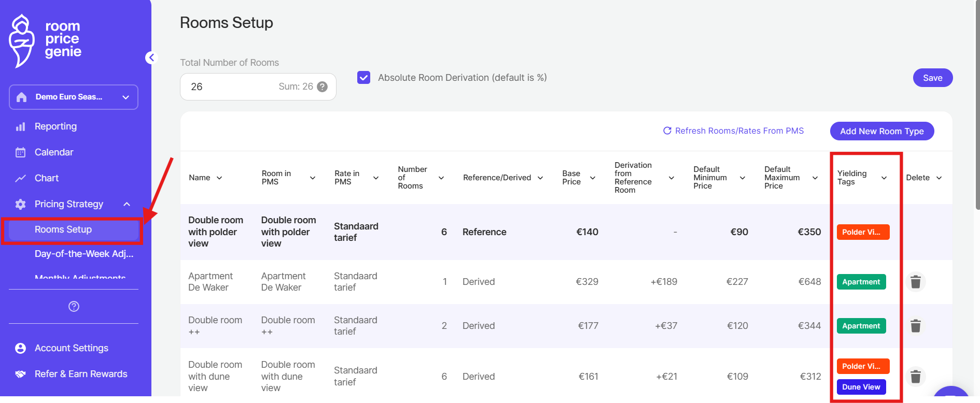
Task: Click the Reporting bar chart icon
Action: tap(21, 126)
